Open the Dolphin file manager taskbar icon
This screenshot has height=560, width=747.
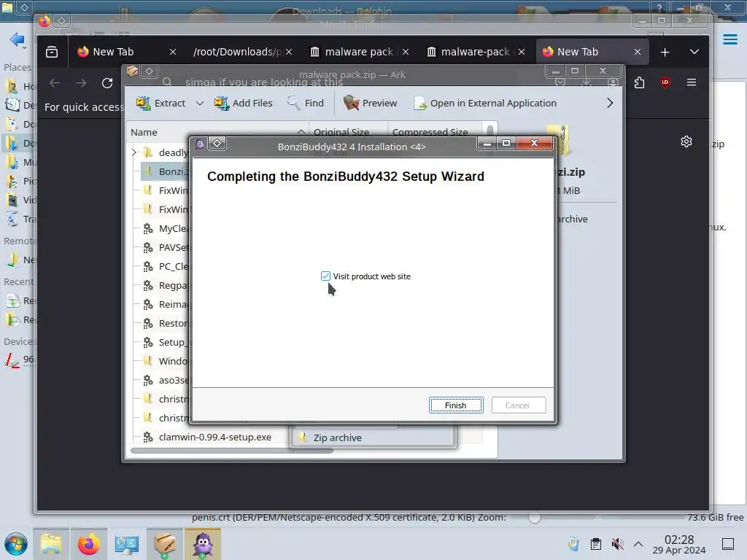pos(51,544)
